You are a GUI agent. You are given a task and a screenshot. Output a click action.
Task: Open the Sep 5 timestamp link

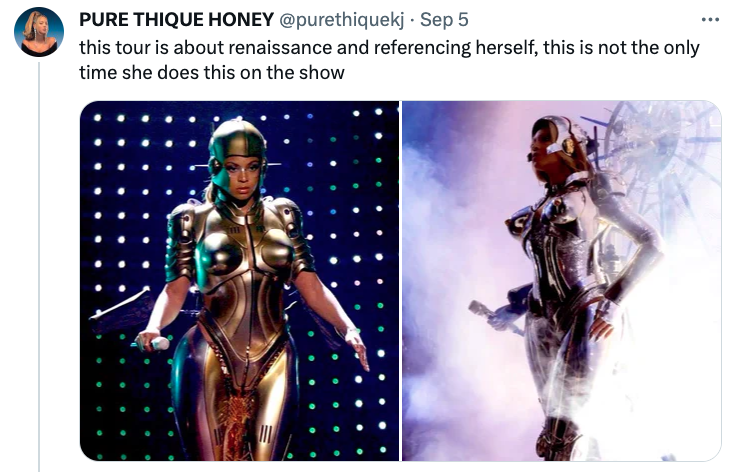pos(444,19)
